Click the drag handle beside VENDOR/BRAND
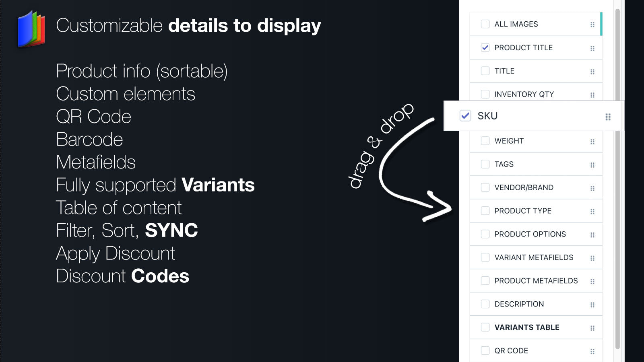644x362 pixels. tap(592, 188)
